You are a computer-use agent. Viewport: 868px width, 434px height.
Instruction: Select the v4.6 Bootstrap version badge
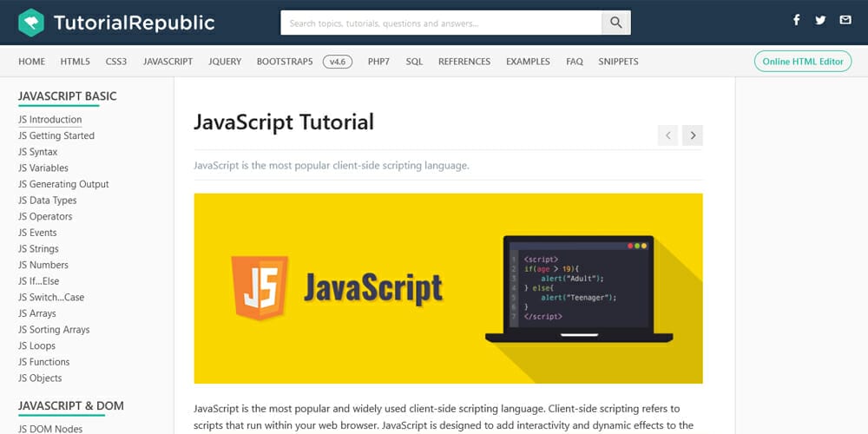pyautogui.click(x=337, y=62)
